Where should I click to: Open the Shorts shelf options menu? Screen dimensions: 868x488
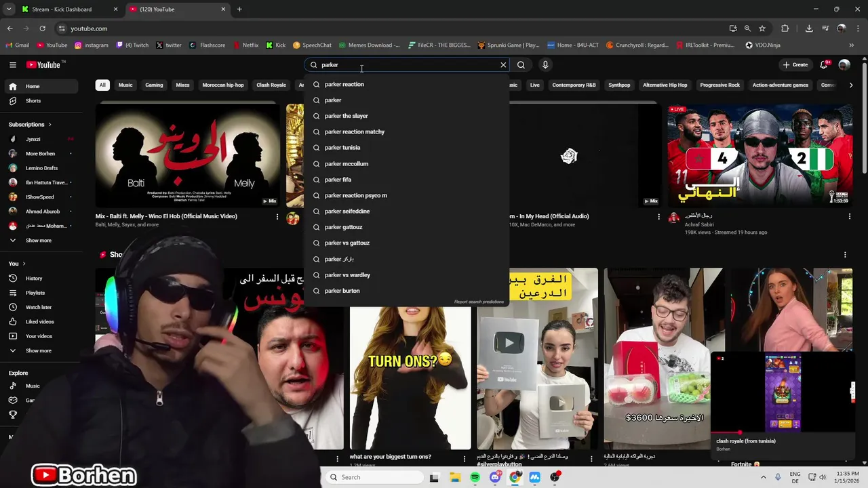(x=845, y=255)
